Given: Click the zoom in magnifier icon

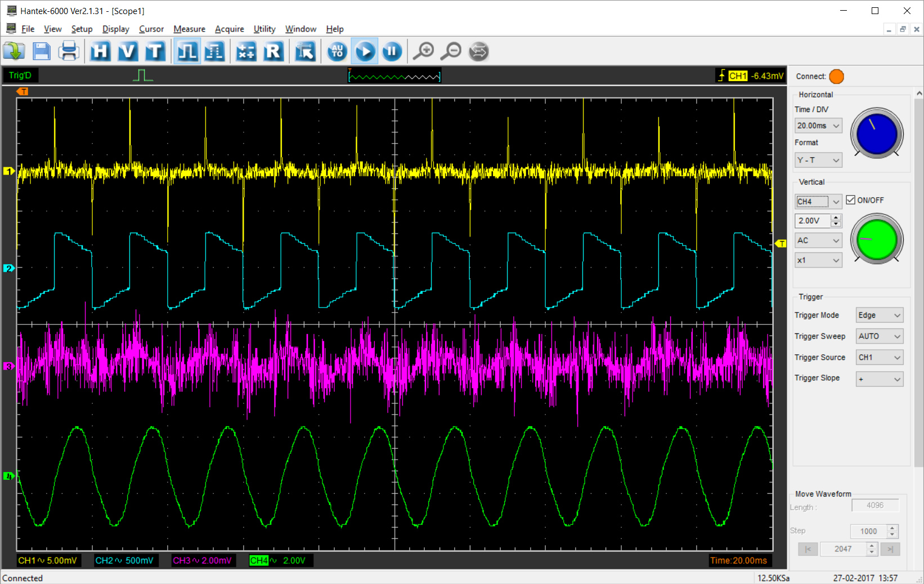Looking at the screenshot, I should tap(423, 52).
